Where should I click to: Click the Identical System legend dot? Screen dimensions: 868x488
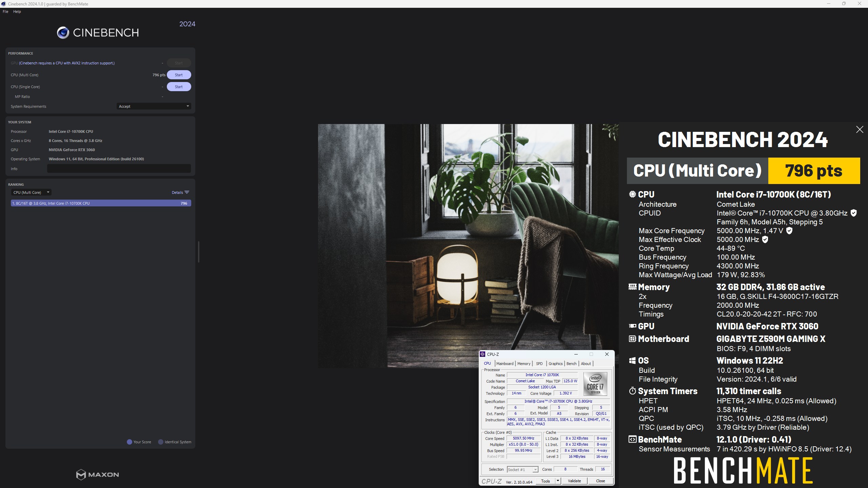(x=161, y=442)
